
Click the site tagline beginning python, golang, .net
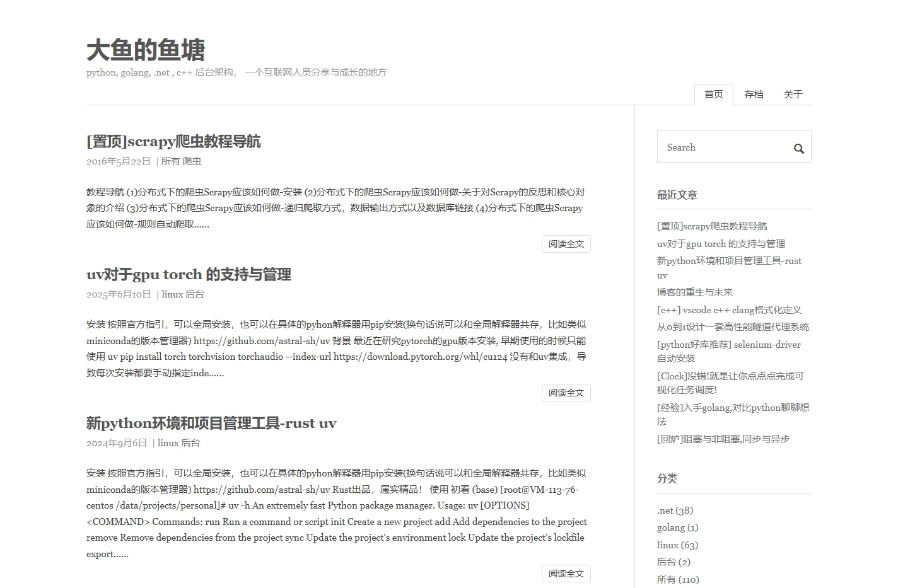(236, 72)
